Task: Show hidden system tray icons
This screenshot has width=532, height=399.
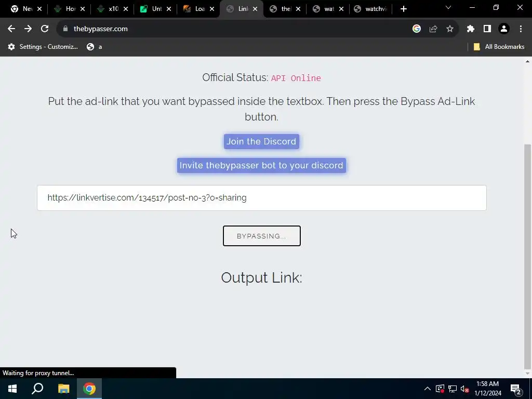Action: pos(428,389)
